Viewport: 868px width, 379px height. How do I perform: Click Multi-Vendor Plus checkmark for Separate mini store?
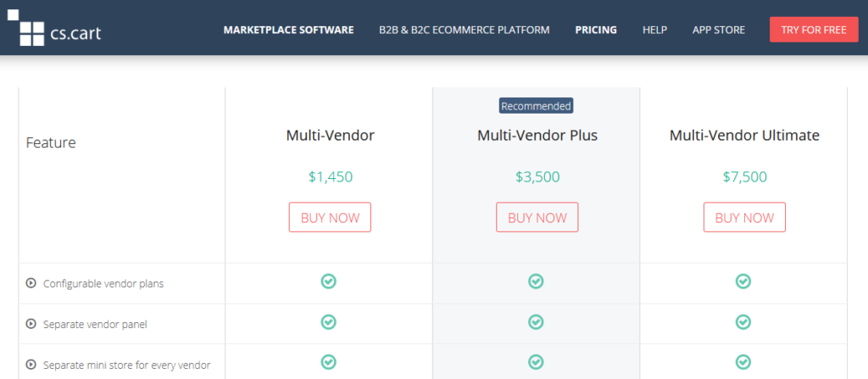[536, 362]
